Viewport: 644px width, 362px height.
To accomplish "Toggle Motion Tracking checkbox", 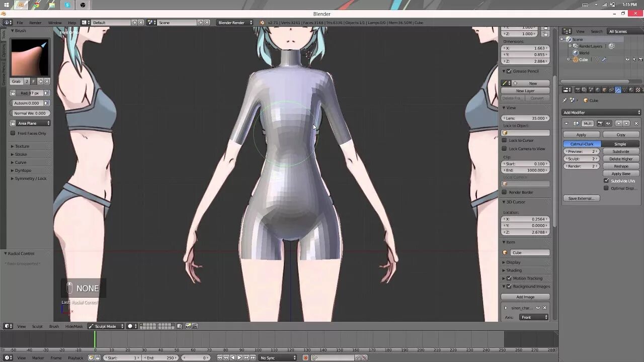I will pyautogui.click(x=509, y=279).
